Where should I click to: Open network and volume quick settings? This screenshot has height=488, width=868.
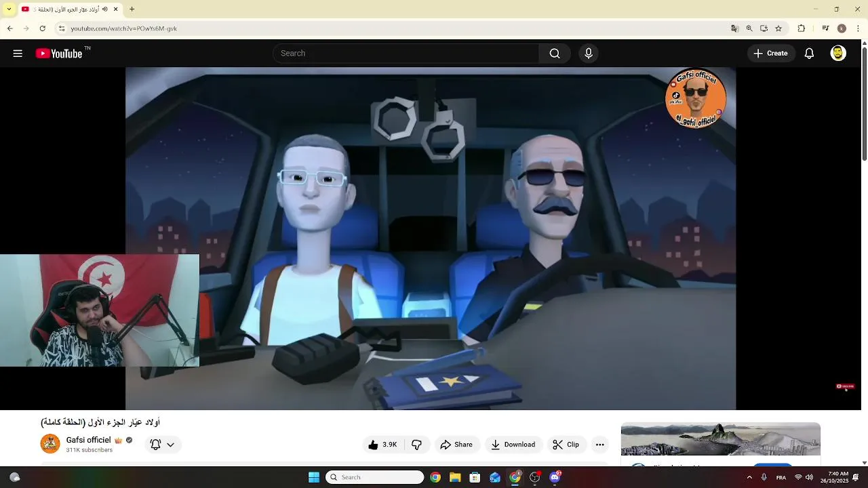[804, 477]
